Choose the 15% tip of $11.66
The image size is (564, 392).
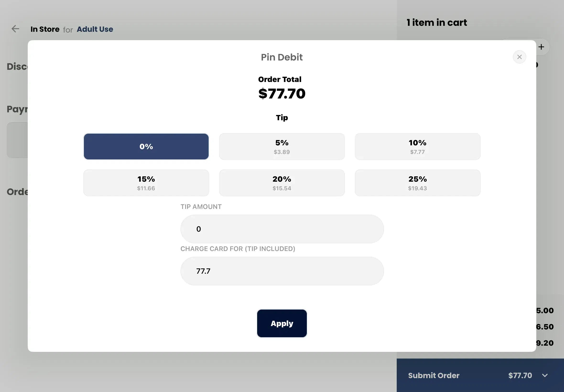pos(146,183)
